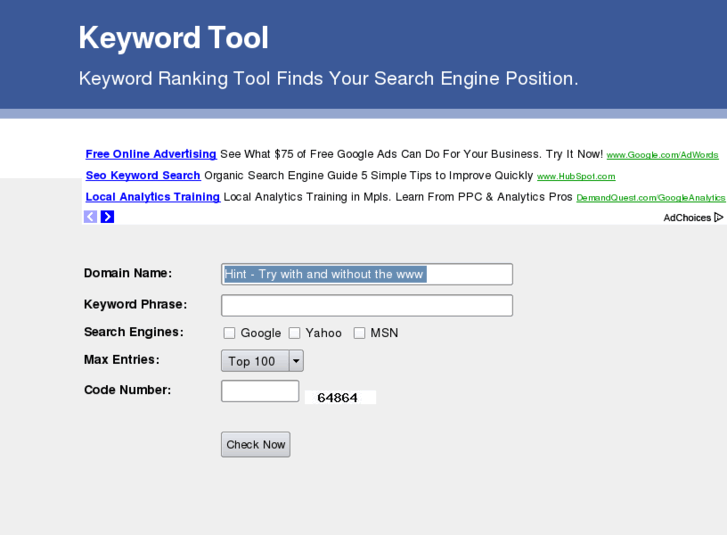Click the previous ad arrow icon
This screenshot has height=545, width=727.
coord(90,217)
